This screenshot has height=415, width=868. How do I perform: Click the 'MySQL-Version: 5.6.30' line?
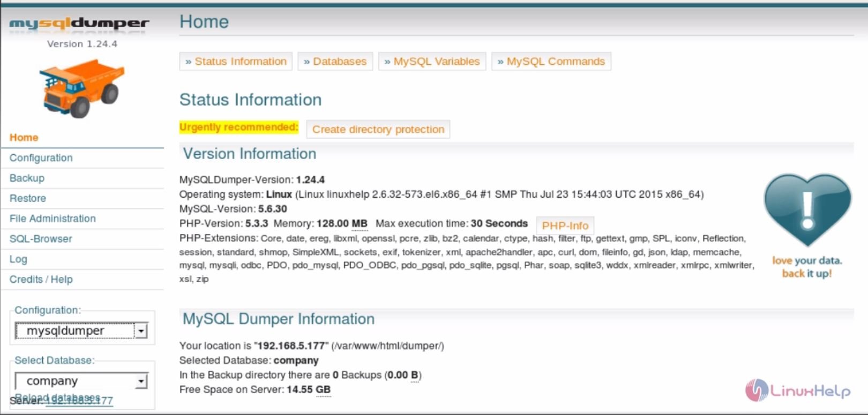click(x=233, y=209)
